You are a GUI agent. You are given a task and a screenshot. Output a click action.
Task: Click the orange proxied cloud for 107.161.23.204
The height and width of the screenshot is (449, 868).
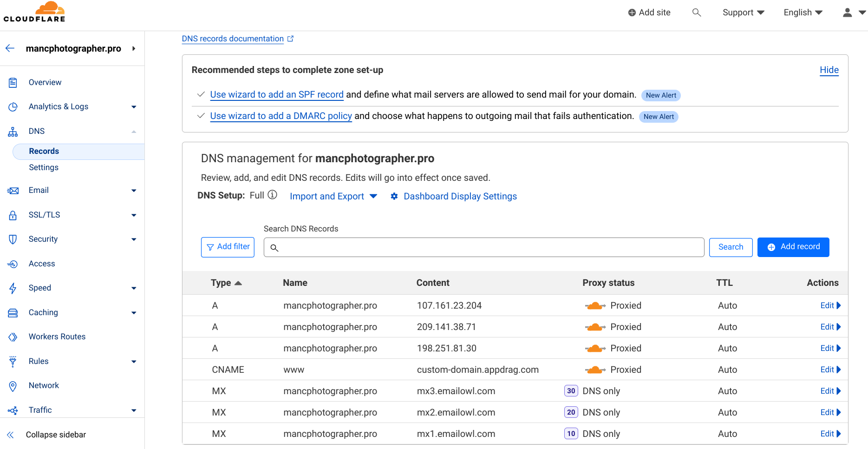pyautogui.click(x=595, y=306)
